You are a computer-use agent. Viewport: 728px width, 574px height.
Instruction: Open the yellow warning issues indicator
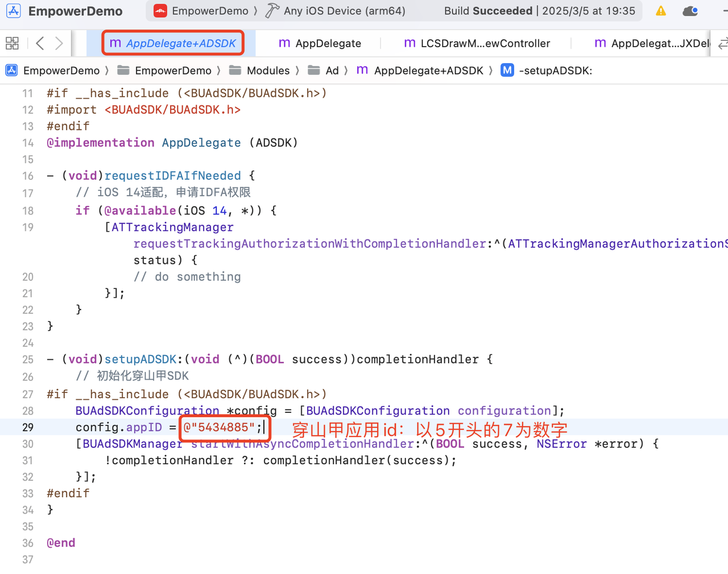[661, 11]
